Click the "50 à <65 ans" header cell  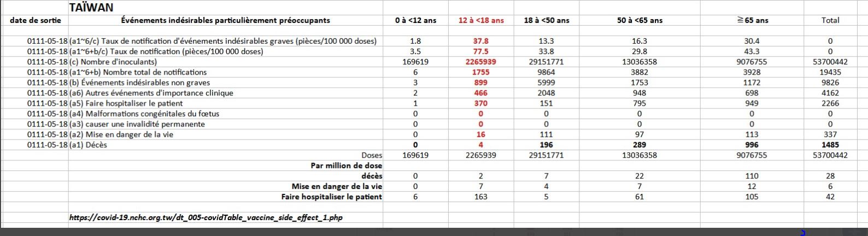[x=639, y=20]
